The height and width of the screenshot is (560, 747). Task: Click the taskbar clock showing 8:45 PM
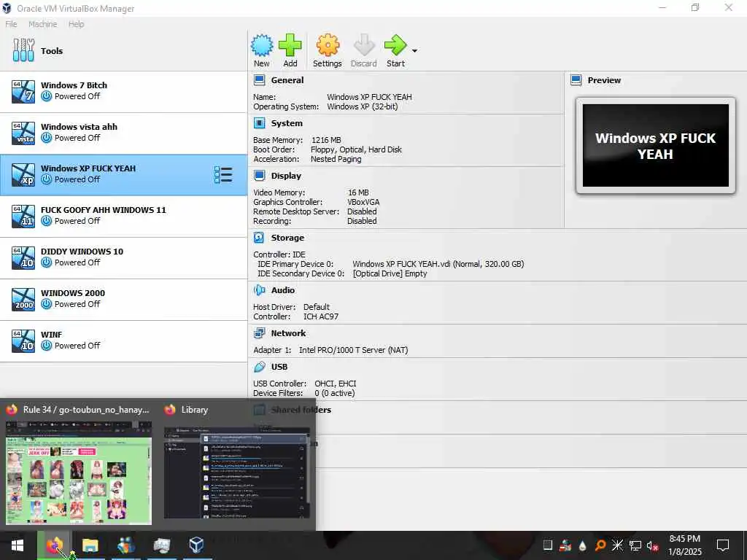pyautogui.click(x=684, y=545)
